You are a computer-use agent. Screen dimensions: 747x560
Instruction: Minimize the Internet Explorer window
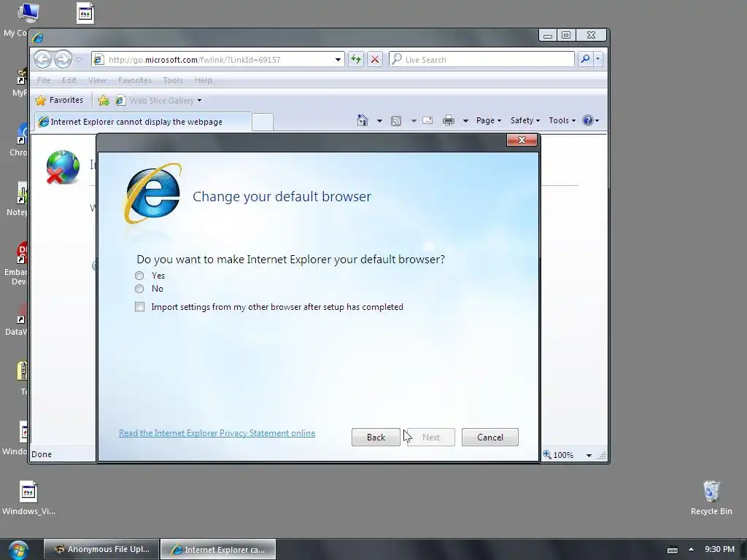click(548, 35)
